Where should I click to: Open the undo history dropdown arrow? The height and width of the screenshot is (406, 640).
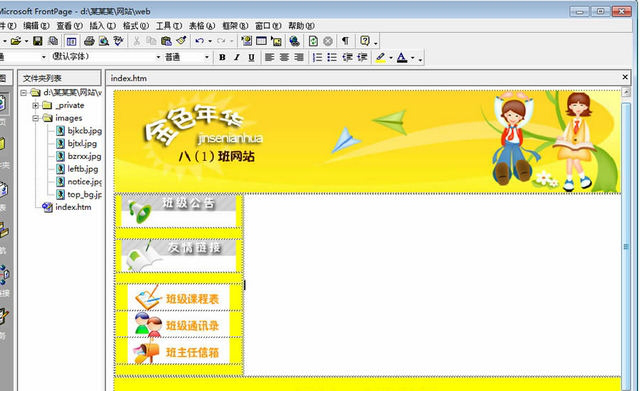pyautogui.click(x=210, y=41)
